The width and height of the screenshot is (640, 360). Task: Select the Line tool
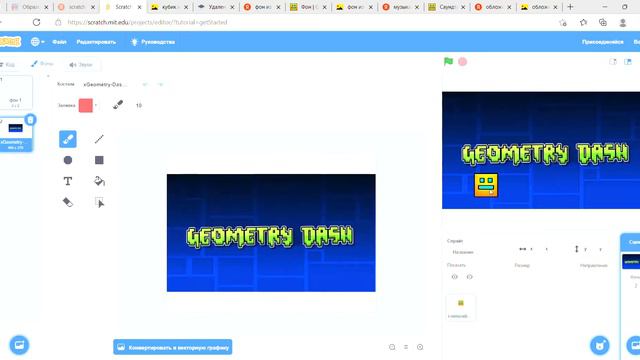(99, 139)
